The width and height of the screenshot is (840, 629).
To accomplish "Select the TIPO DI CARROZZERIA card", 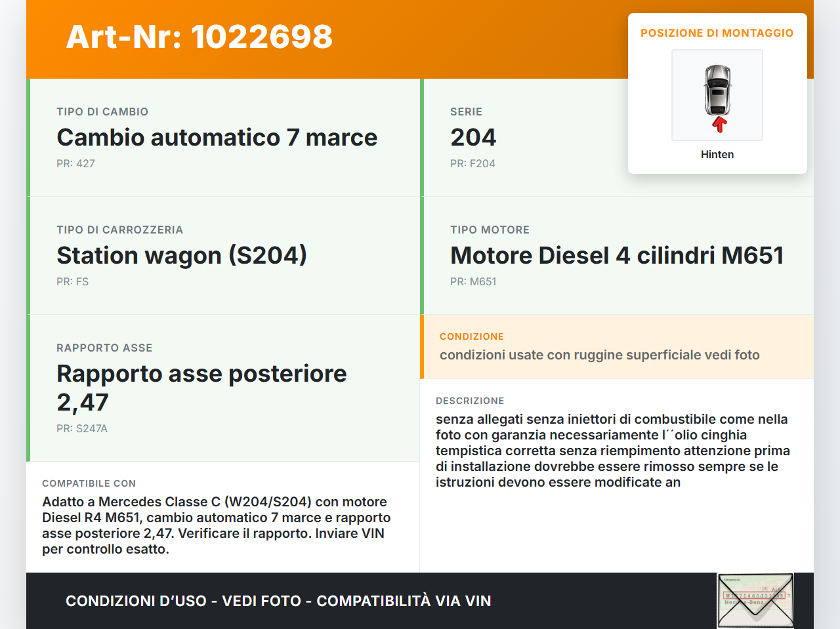I will point(222,255).
